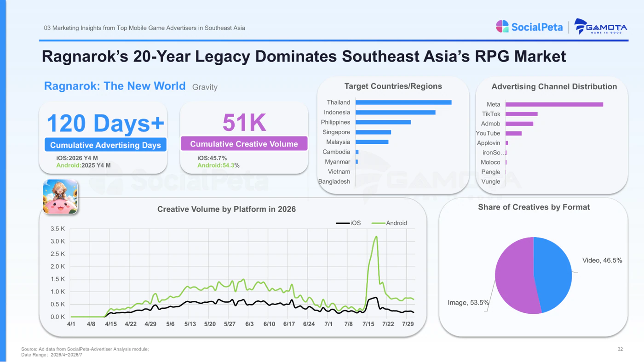The width and height of the screenshot is (644, 362).
Task: Click the iOS legend line marker
Action: pos(343,223)
